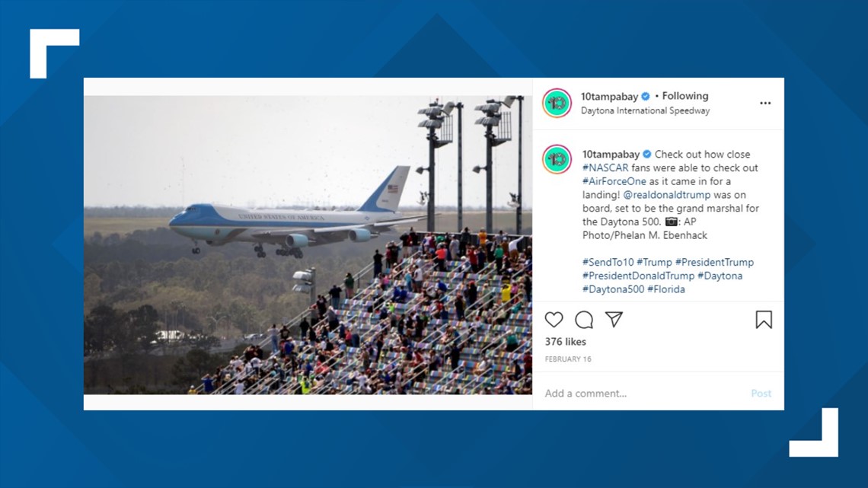Like the post with heart icon
This screenshot has width=868, height=488.
tap(554, 320)
